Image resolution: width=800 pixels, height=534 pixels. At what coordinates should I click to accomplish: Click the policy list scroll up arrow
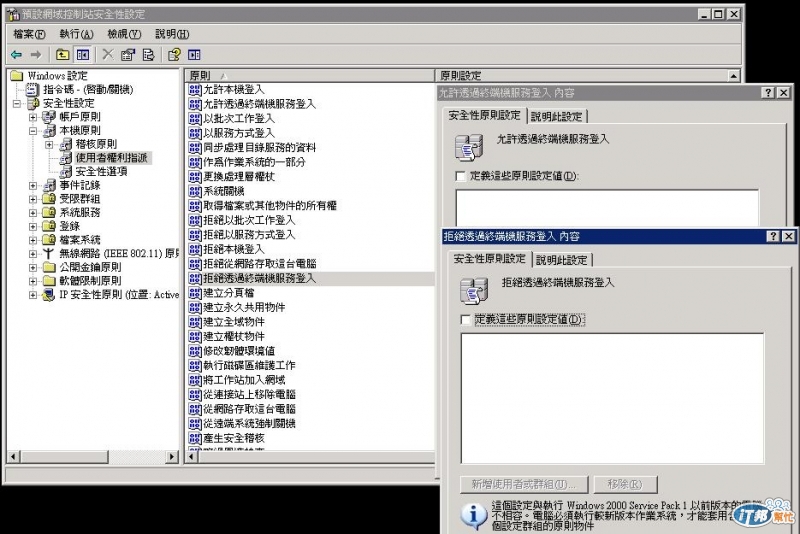[733, 75]
